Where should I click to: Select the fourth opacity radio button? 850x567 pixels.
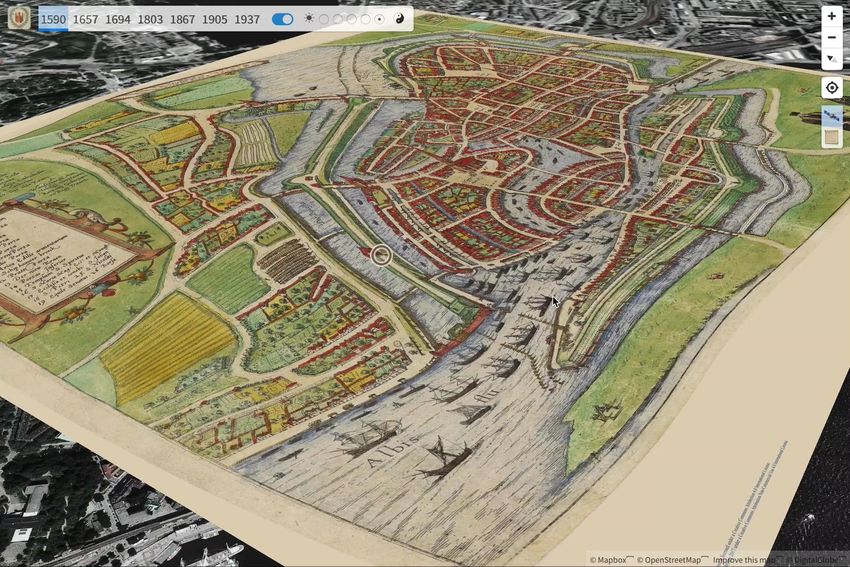[365, 19]
